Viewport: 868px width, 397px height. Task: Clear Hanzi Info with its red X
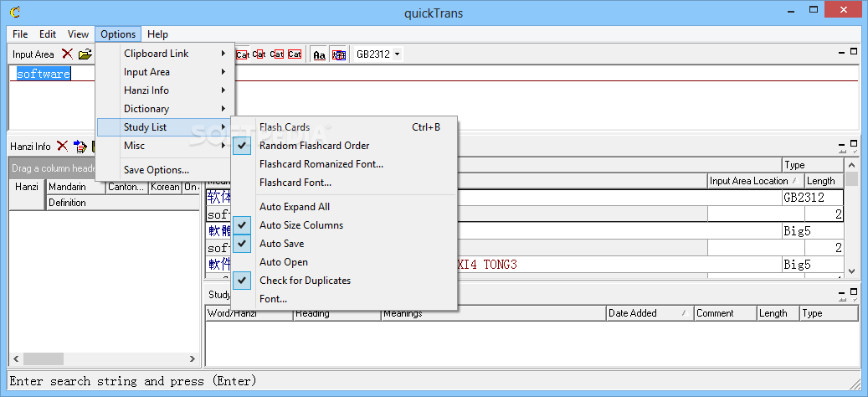coord(63,147)
